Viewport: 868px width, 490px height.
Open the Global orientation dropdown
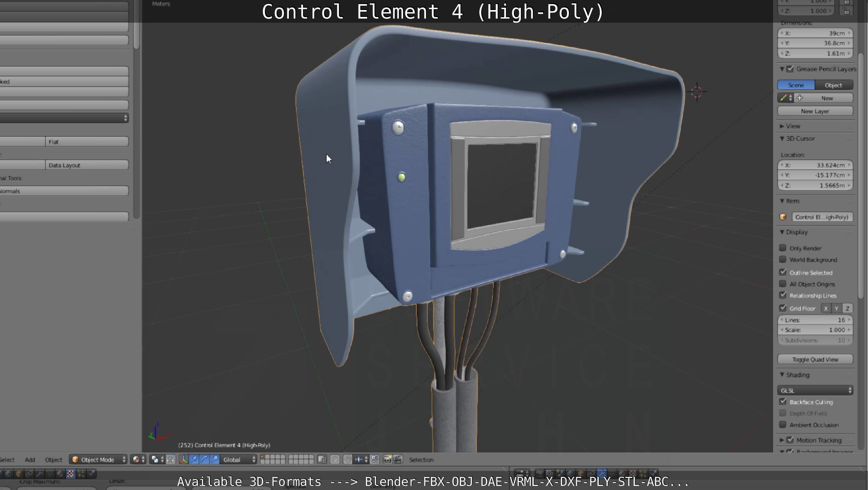click(x=238, y=459)
